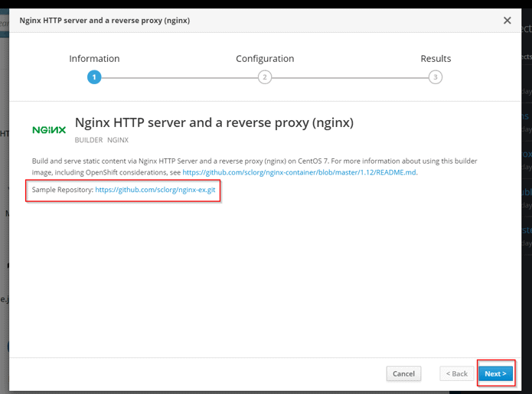The height and width of the screenshot is (394, 532).
Task: Click the large Nginx HTTP server heading
Action: click(214, 123)
